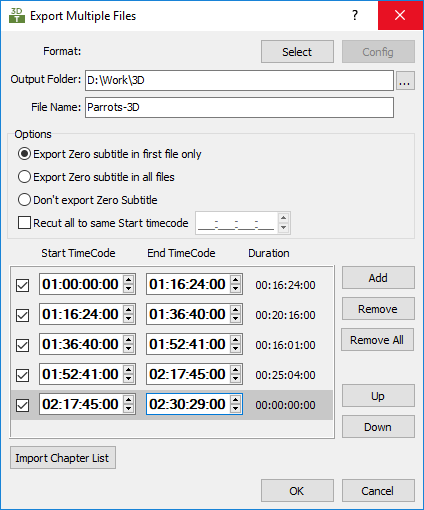Click the Add button
Viewport: 424px width, 510px height.
(378, 278)
